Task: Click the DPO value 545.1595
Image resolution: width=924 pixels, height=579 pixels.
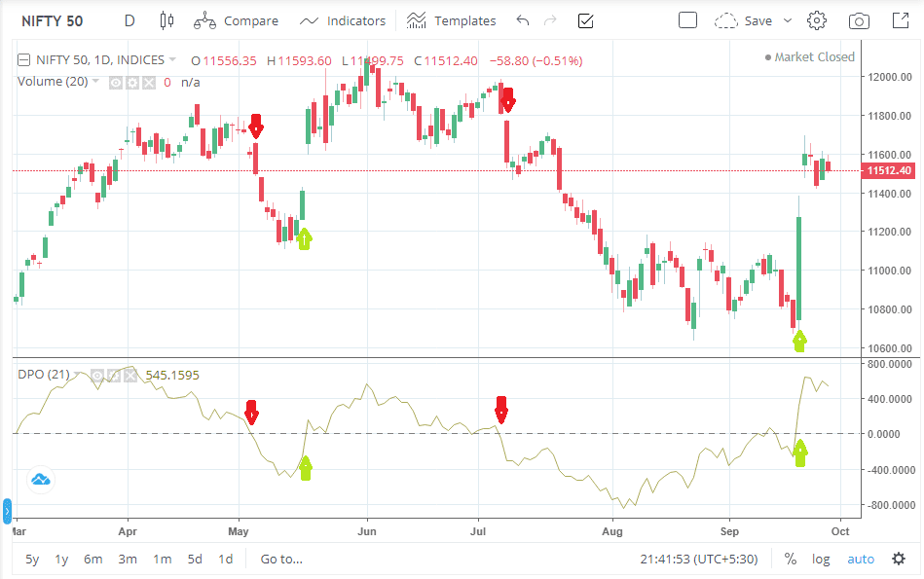Action: tap(172, 376)
